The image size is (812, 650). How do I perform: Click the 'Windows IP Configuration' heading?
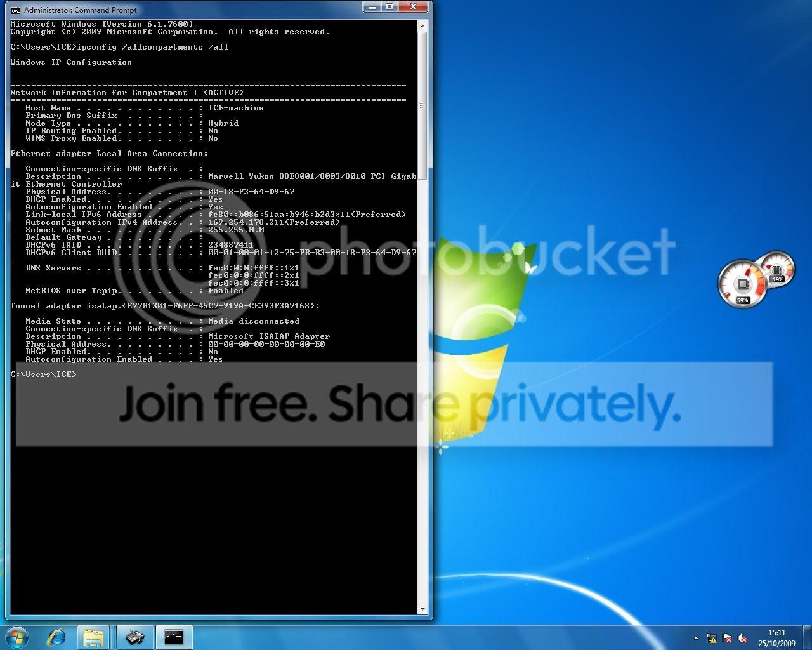71,62
